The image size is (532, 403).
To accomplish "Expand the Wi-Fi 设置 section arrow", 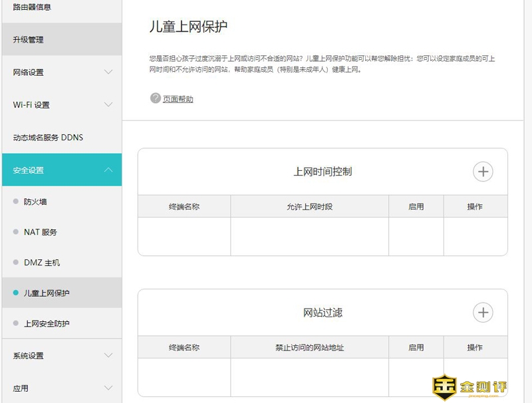I will coord(108,104).
